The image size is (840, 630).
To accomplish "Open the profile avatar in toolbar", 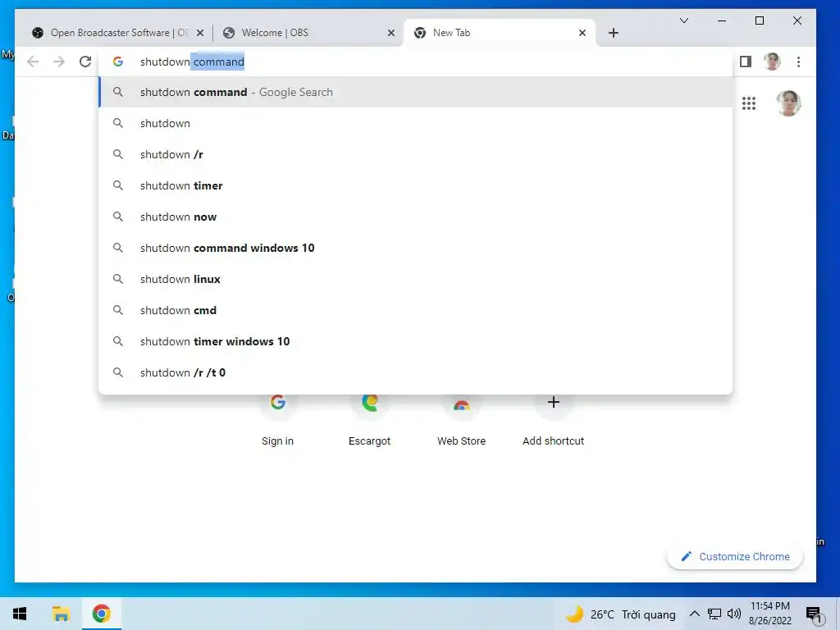I will pyautogui.click(x=772, y=62).
